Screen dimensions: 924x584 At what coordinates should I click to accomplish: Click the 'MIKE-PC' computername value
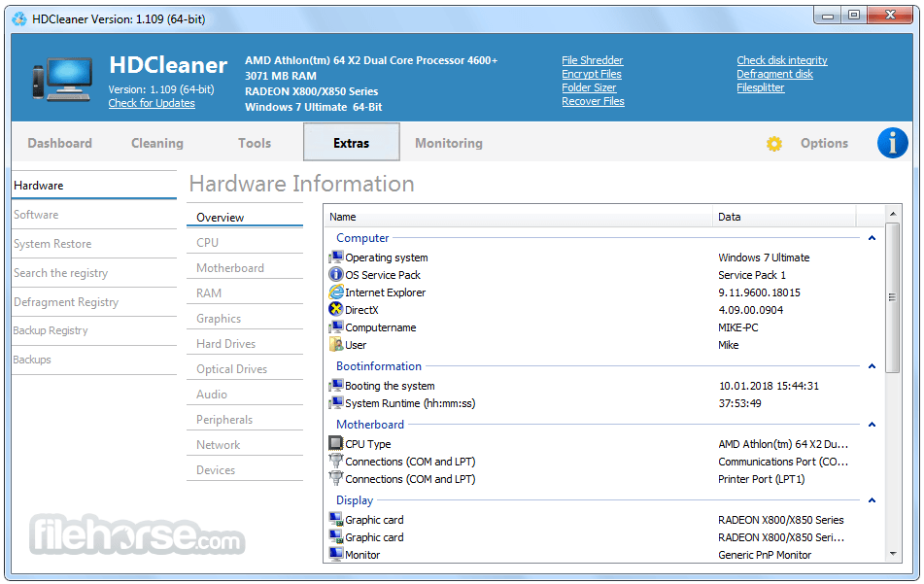pyautogui.click(x=737, y=327)
